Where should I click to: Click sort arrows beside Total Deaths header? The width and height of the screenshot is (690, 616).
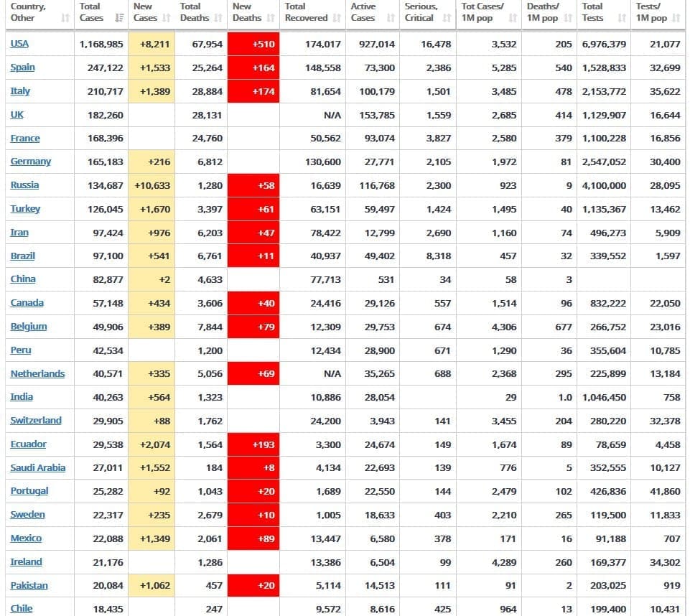[218, 18]
